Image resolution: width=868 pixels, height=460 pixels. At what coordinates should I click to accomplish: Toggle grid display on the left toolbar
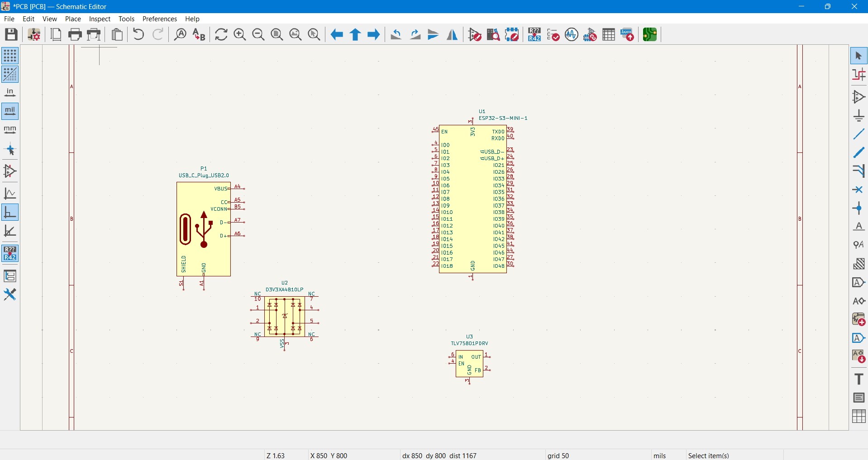tap(10, 56)
